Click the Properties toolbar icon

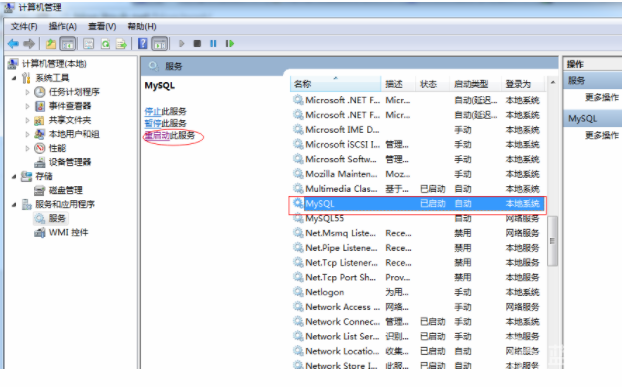click(88, 44)
